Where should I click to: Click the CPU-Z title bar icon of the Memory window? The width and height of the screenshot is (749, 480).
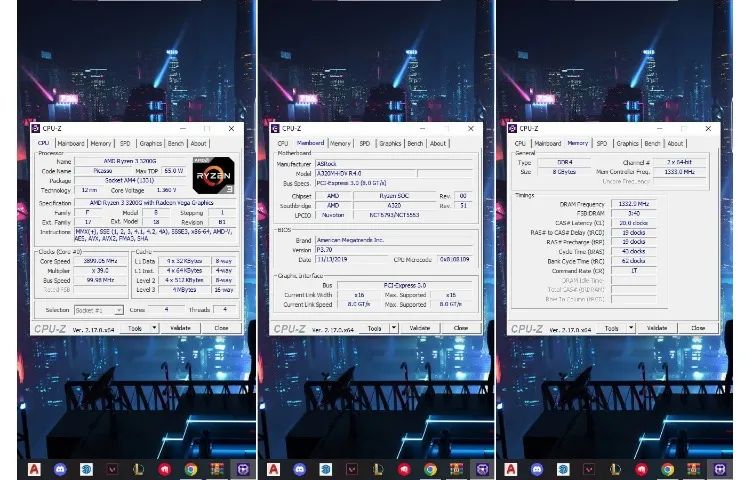[x=514, y=129]
